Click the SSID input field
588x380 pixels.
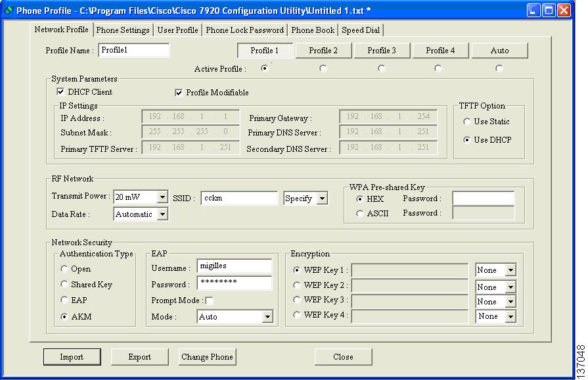tap(239, 198)
